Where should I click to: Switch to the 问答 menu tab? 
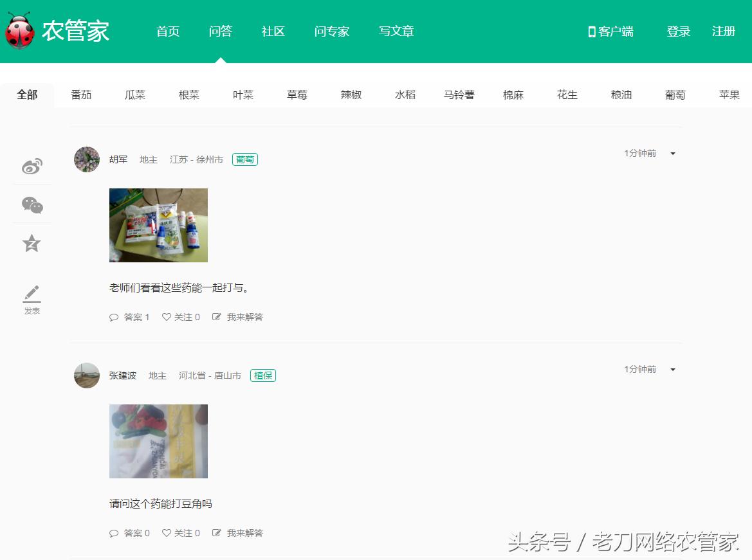220,31
